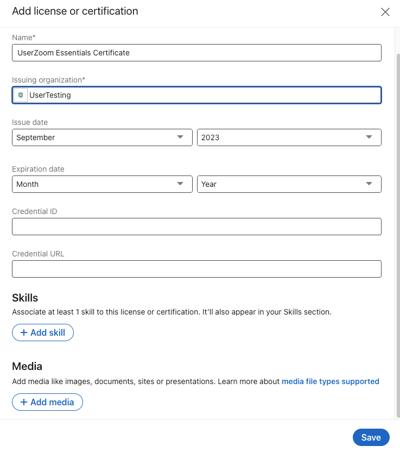Image resolution: width=400 pixels, height=452 pixels.
Task: Click the plus icon on Add media
Action: (24, 402)
